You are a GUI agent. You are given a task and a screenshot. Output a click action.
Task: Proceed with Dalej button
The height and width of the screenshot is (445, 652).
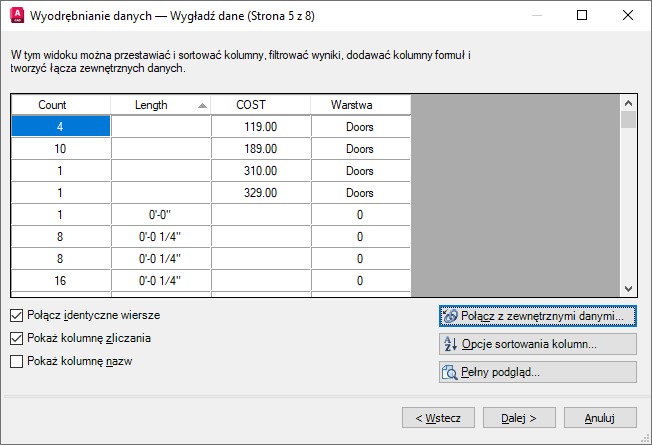coord(519,418)
